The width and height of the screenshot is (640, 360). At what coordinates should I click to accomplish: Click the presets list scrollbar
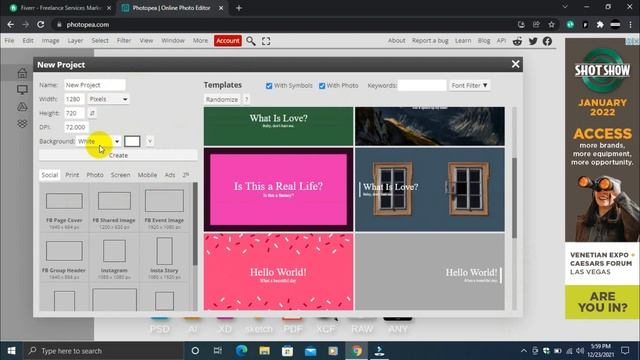point(195,224)
